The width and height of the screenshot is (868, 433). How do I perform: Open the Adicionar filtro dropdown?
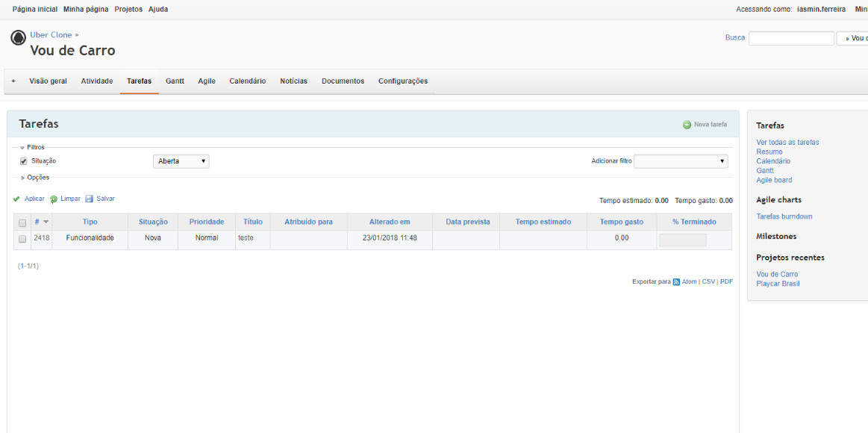point(681,161)
